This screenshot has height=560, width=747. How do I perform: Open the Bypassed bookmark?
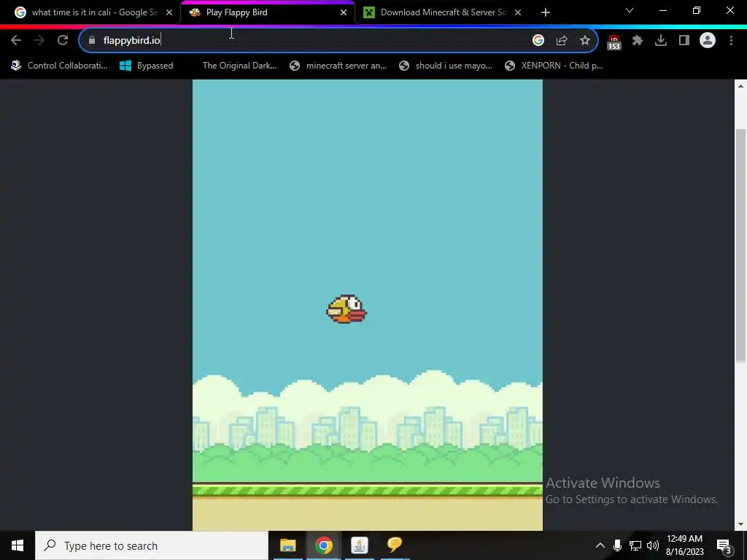pyautogui.click(x=146, y=66)
